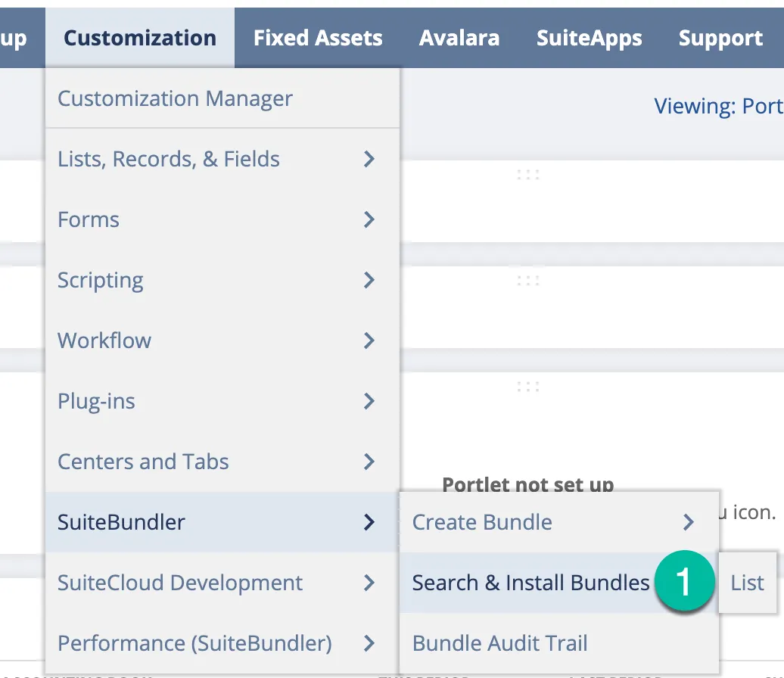Select Lists, Records, & Fields menu item

[222, 159]
